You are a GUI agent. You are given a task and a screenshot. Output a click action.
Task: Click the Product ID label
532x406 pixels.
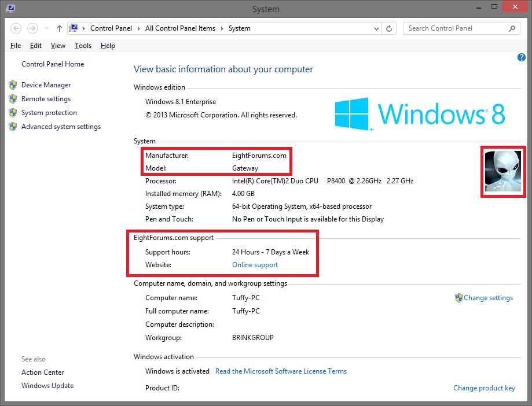point(162,389)
